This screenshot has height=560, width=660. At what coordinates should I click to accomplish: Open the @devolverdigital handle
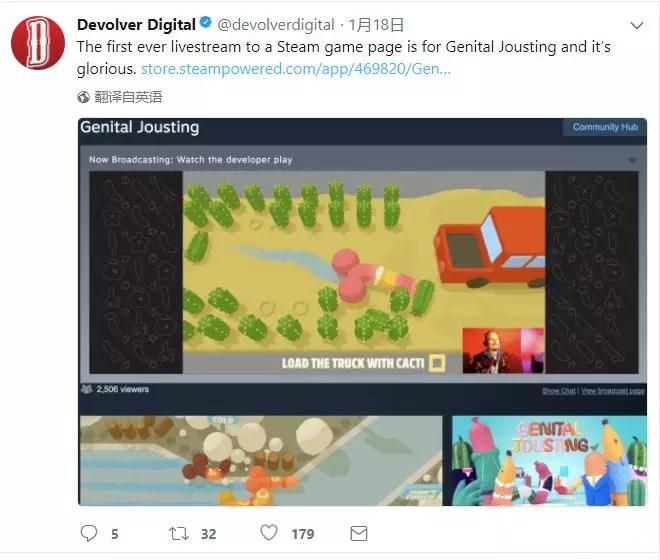click(x=276, y=25)
